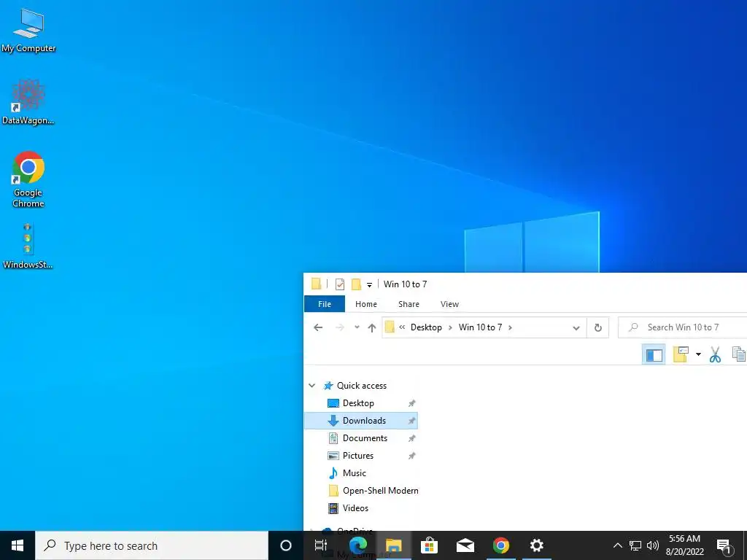
Task: Click the New folder icon in the title bar
Action: click(356, 284)
